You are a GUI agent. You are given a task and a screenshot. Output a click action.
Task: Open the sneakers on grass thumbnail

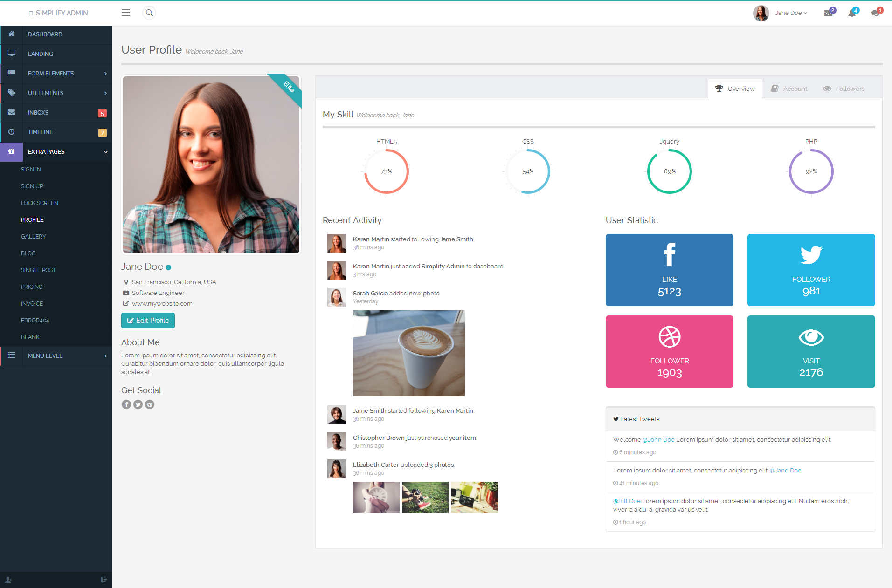pyautogui.click(x=425, y=497)
